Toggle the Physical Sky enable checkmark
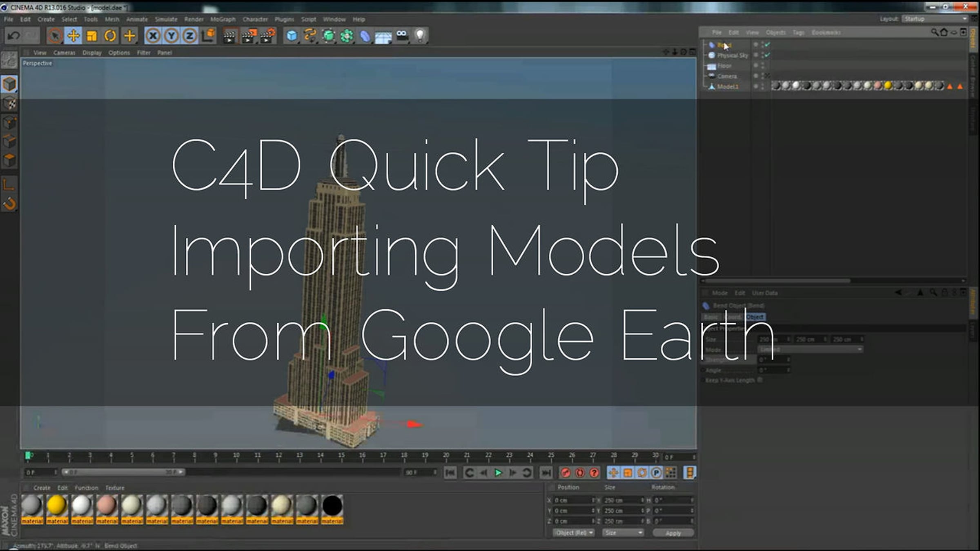This screenshot has height=551, width=980. tap(768, 55)
